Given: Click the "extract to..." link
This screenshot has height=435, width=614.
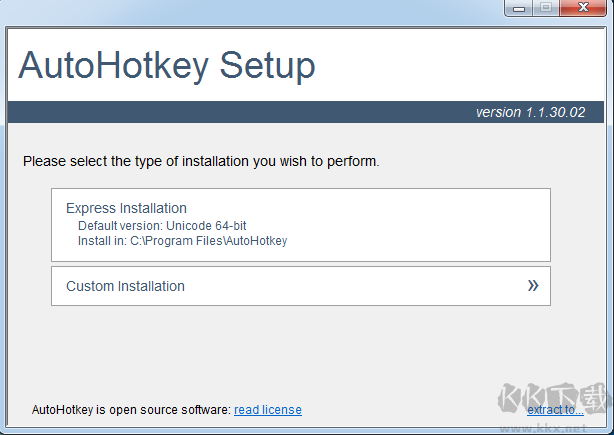Looking at the screenshot, I should tap(555, 410).
